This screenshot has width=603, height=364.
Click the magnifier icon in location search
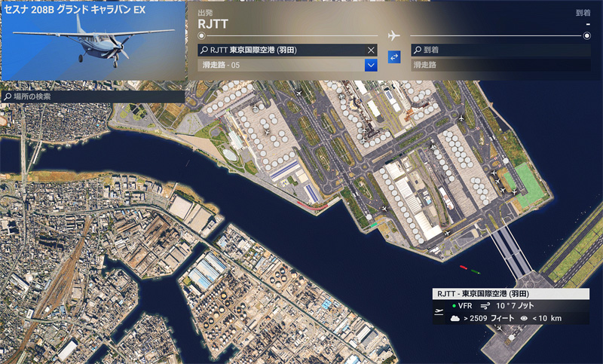pyautogui.click(x=8, y=96)
